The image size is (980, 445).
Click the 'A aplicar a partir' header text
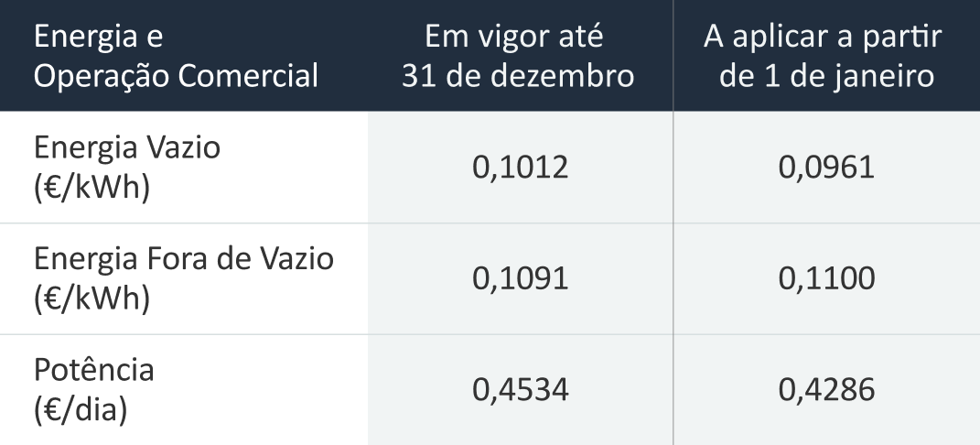tap(826, 38)
